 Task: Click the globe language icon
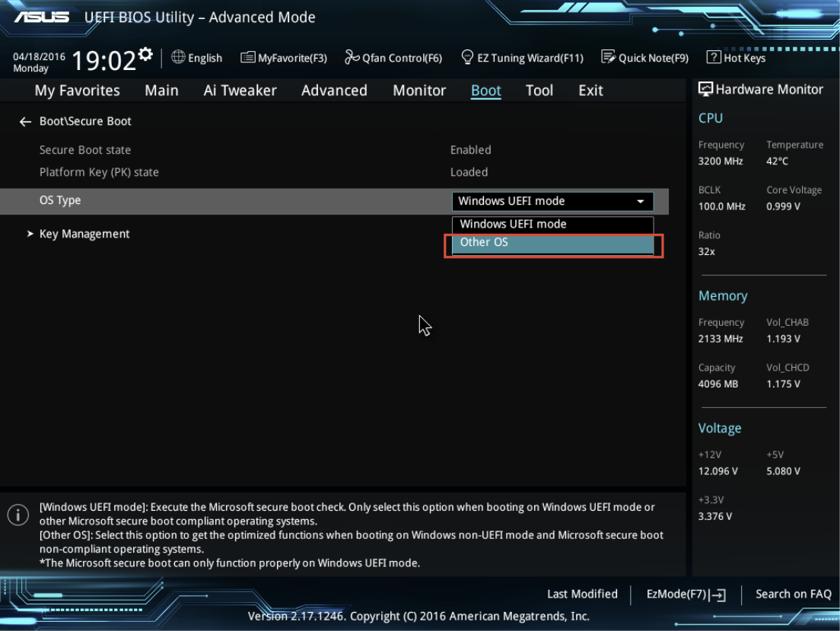pyautogui.click(x=178, y=57)
